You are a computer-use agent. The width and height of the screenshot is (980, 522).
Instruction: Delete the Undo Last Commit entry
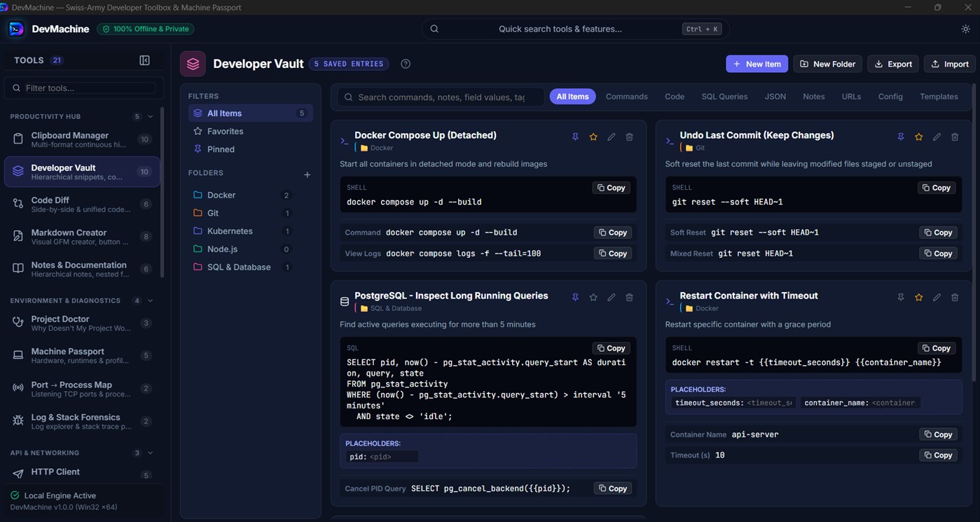tap(955, 137)
